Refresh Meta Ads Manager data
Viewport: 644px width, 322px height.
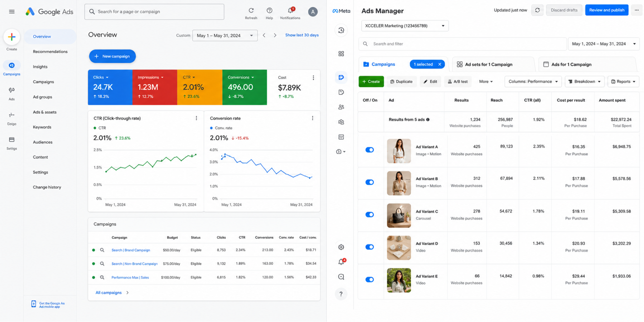pos(537,10)
